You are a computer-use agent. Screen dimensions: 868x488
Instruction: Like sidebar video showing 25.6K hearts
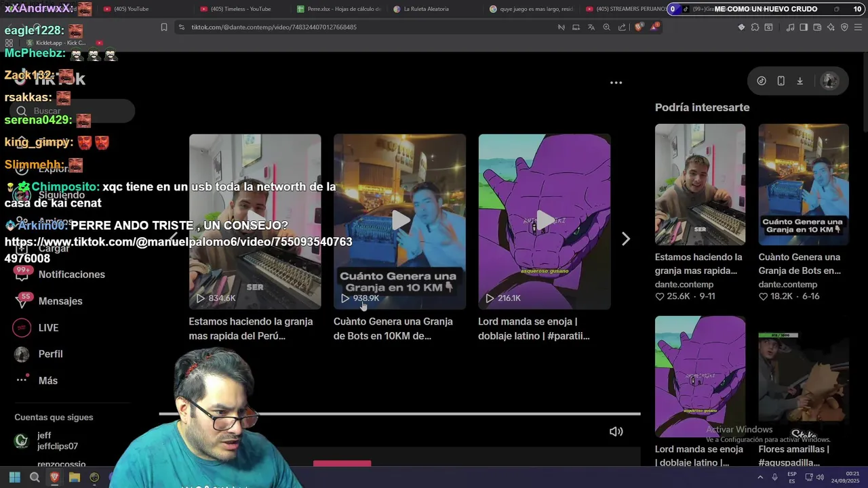(660, 296)
